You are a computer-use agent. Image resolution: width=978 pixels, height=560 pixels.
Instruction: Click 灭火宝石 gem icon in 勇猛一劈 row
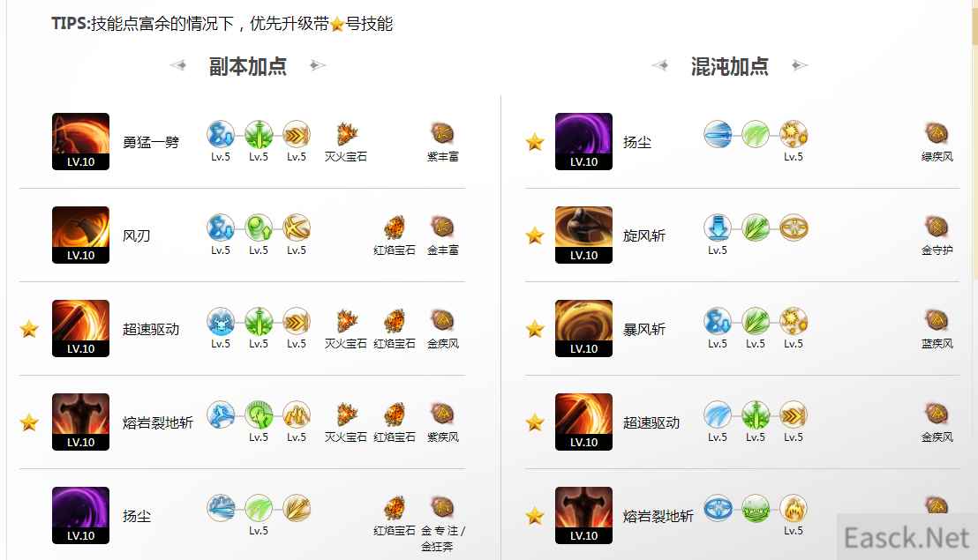tap(347, 133)
